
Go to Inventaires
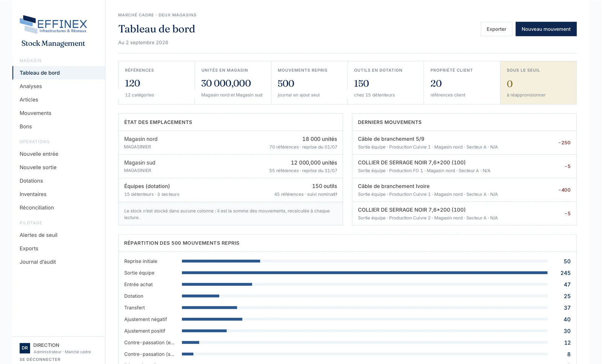click(x=59, y=194)
